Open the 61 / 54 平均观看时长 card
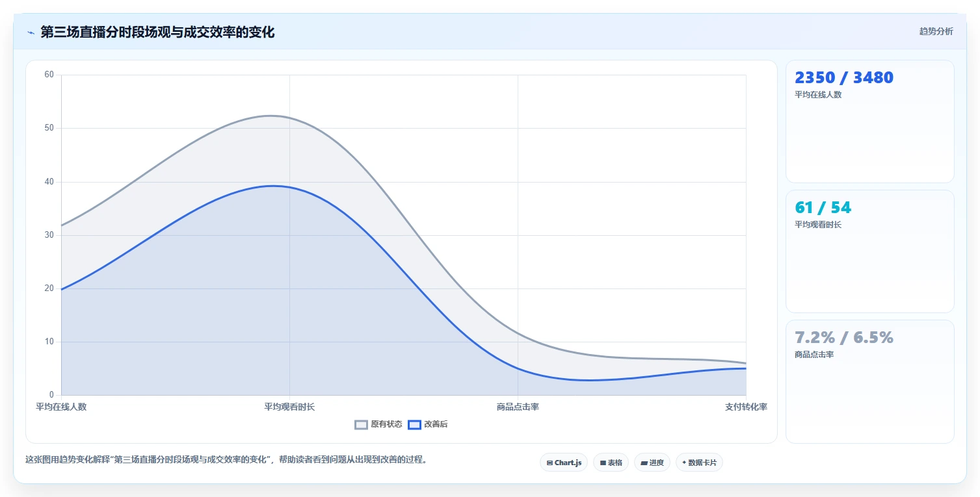The width and height of the screenshot is (980, 497). (869, 251)
